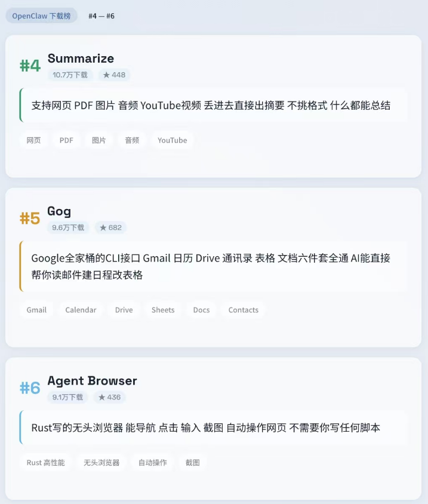428x504 pixels.
Task: Open the Summarize skill title
Action: coord(81,59)
